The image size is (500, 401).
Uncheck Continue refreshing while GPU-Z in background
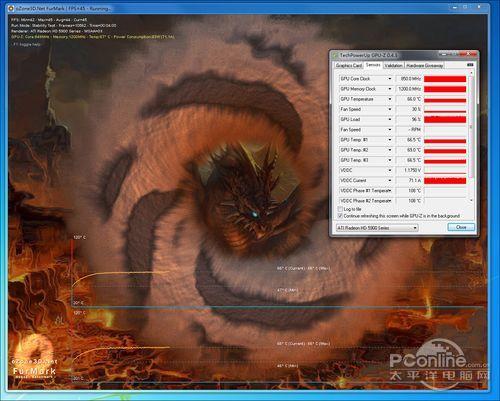point(340,216)
